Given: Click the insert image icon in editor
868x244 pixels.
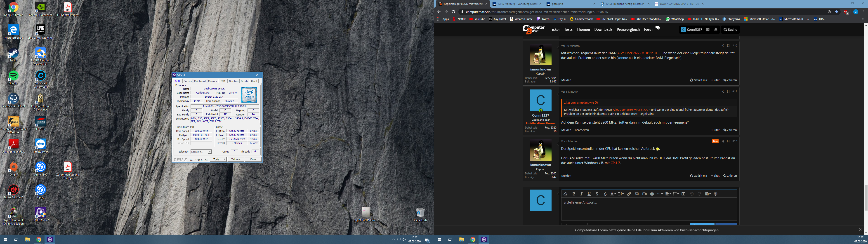Looking at the screenshot, I should click(x=637, y=194).
